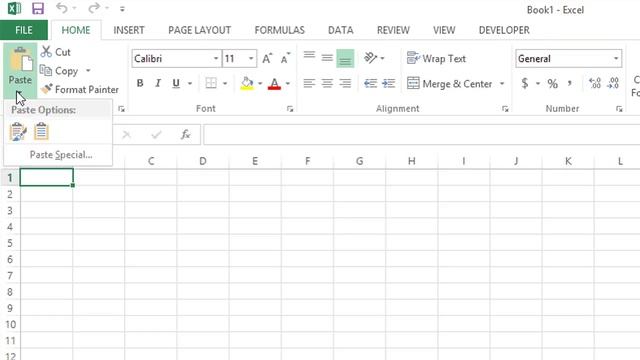The height and width of the screenshot is (360, 640).
Task: Switch to the HOME tab
Action: [x=76, y=30]
